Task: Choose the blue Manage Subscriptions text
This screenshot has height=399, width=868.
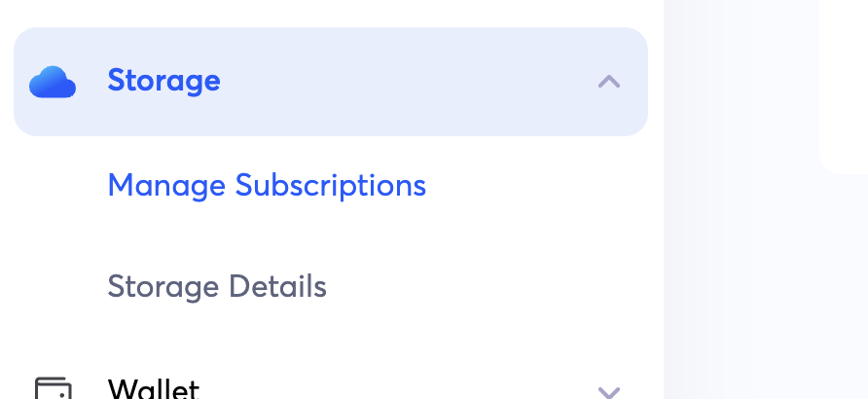Action: [267, 185]
